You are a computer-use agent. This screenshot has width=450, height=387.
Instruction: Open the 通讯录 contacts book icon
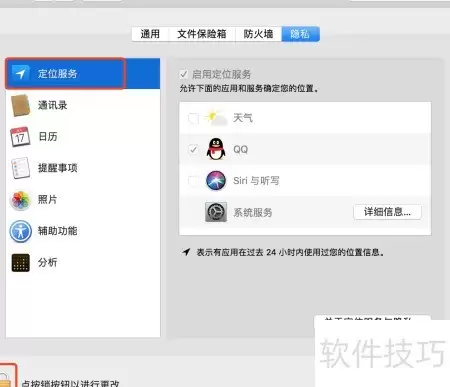[20, 105]
